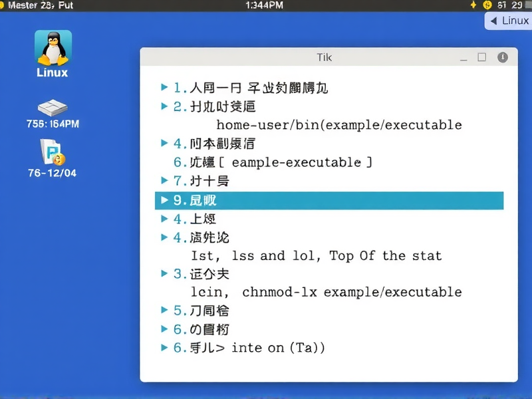Open the home-user/bin example executable path link
This screenshot has height=399, width=532.
[339, 125]
